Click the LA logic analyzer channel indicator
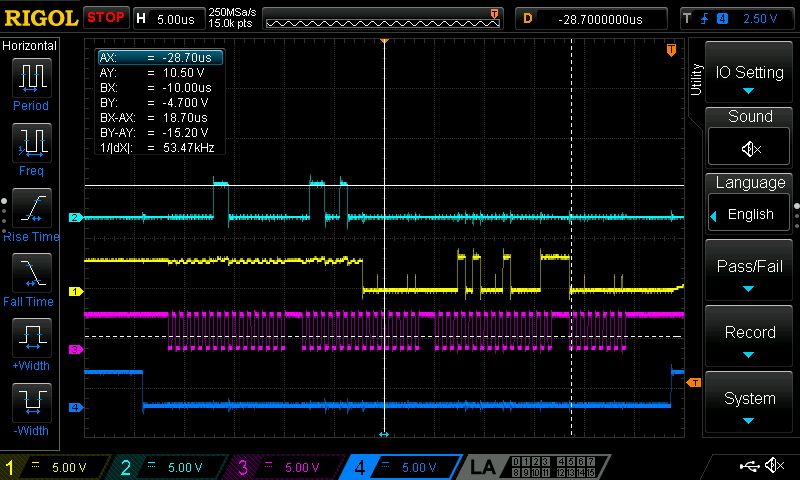Screen dimensions: 800x480 pyautogui.click(x=533, y=467)
